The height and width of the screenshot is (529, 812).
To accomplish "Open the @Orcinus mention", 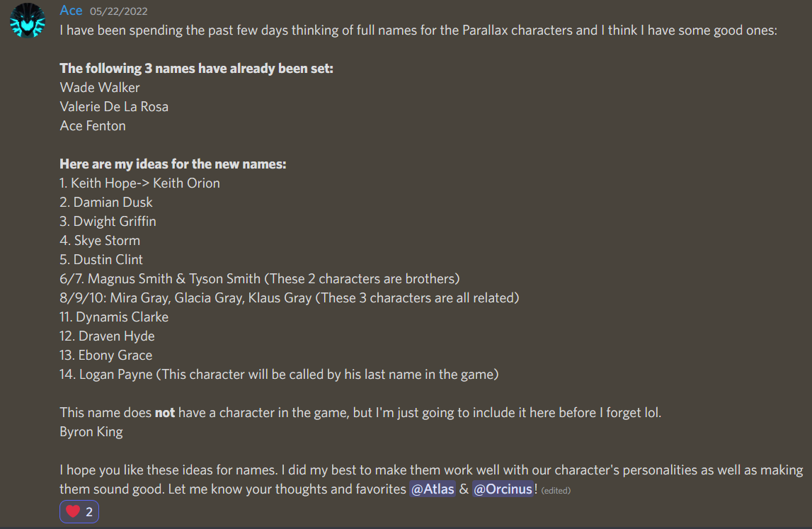I will pyautogui.click(x=503, y=489).
